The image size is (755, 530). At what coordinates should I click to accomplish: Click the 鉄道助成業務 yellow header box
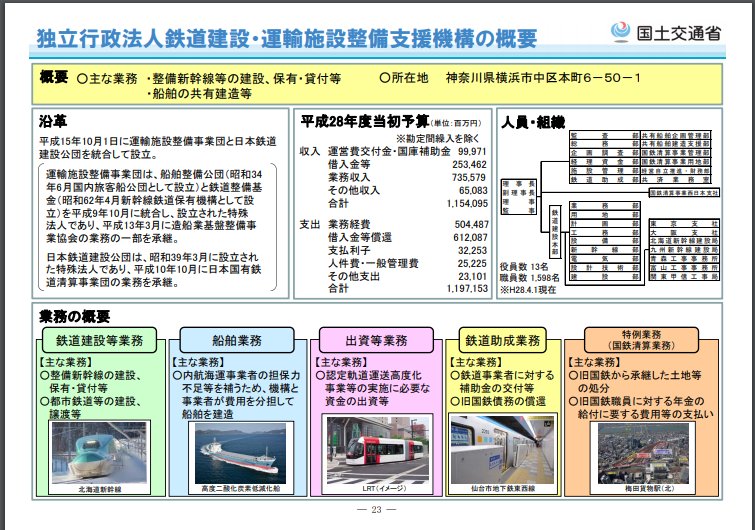pos(503,340)
